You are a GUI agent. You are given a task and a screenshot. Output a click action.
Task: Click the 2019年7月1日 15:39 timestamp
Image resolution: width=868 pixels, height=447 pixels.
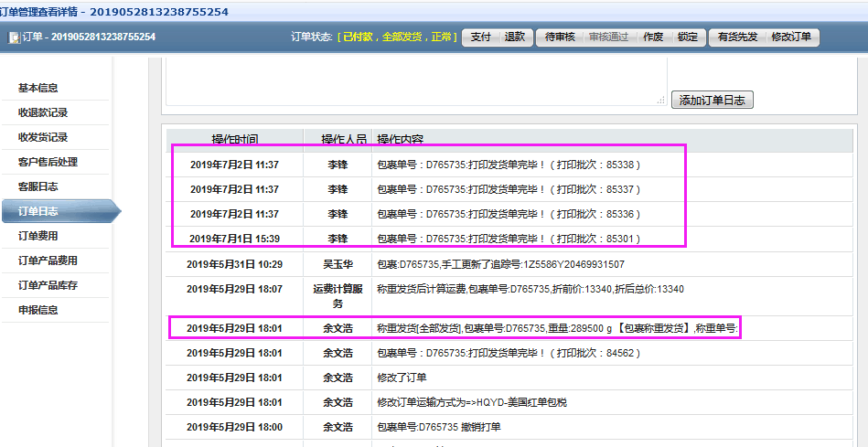tap(235, 239)
